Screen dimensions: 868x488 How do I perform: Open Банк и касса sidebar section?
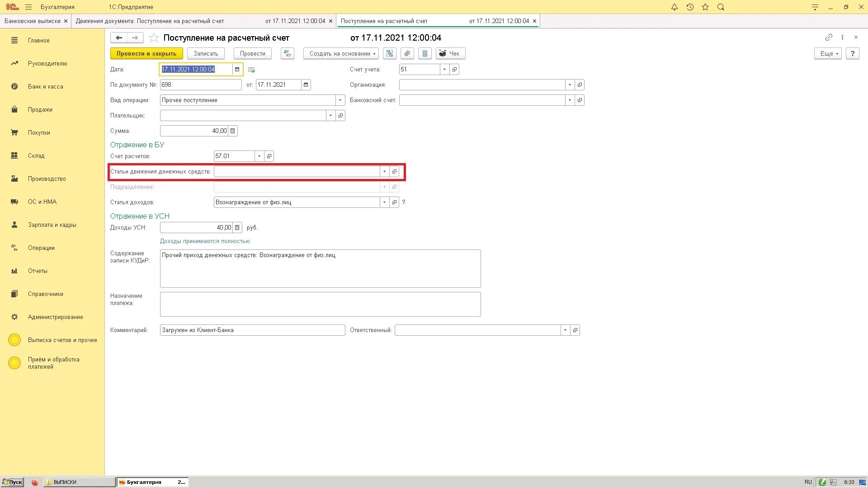pos(45,87)
